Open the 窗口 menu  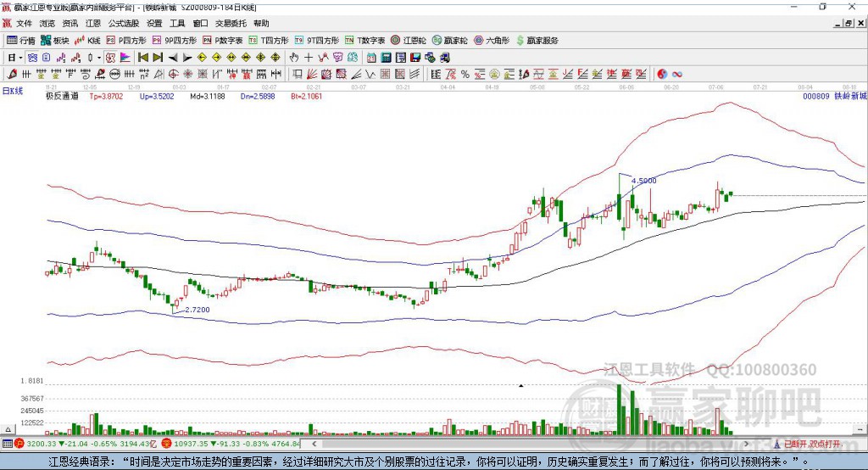click(200, 23)
